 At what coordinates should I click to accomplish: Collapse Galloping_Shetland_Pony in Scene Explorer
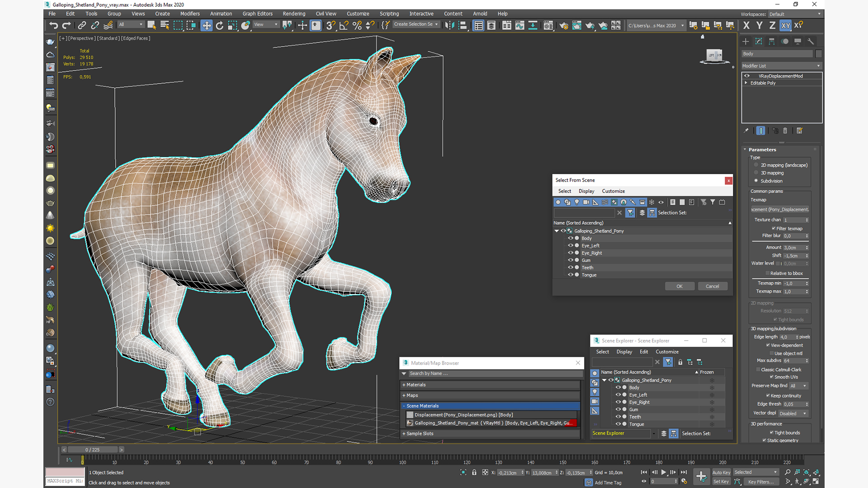[604, 380]
